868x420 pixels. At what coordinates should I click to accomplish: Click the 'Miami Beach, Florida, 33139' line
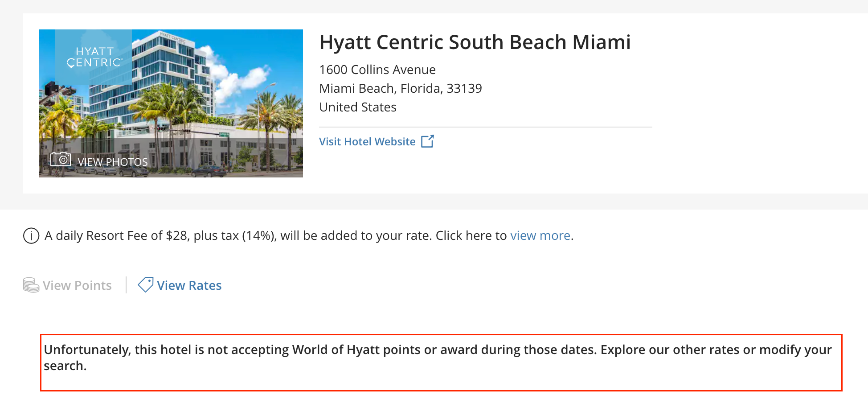tap(401, 89)
